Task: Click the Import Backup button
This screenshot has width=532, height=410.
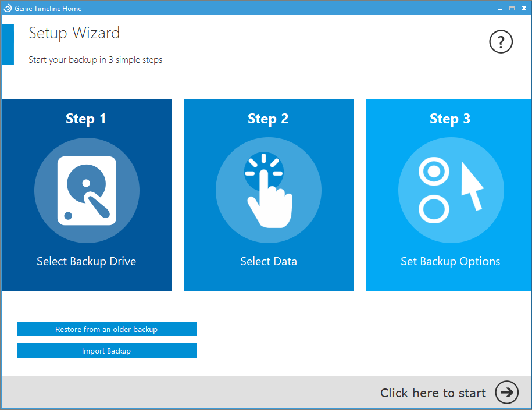Action: (106, 350)
